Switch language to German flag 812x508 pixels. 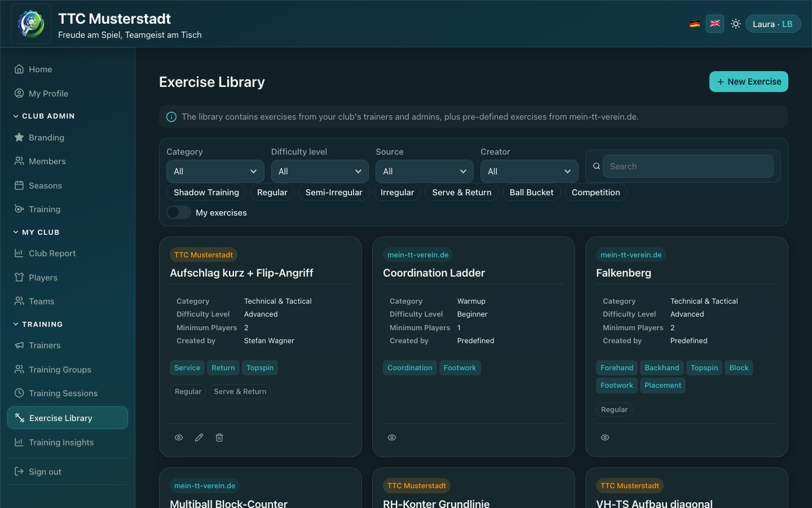tap(695, 24)
